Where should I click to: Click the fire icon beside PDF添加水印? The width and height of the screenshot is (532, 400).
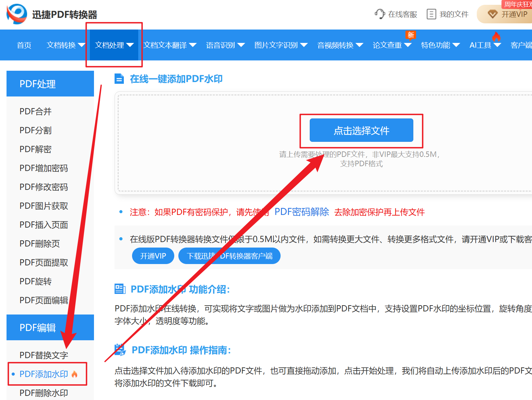[75, 374]
